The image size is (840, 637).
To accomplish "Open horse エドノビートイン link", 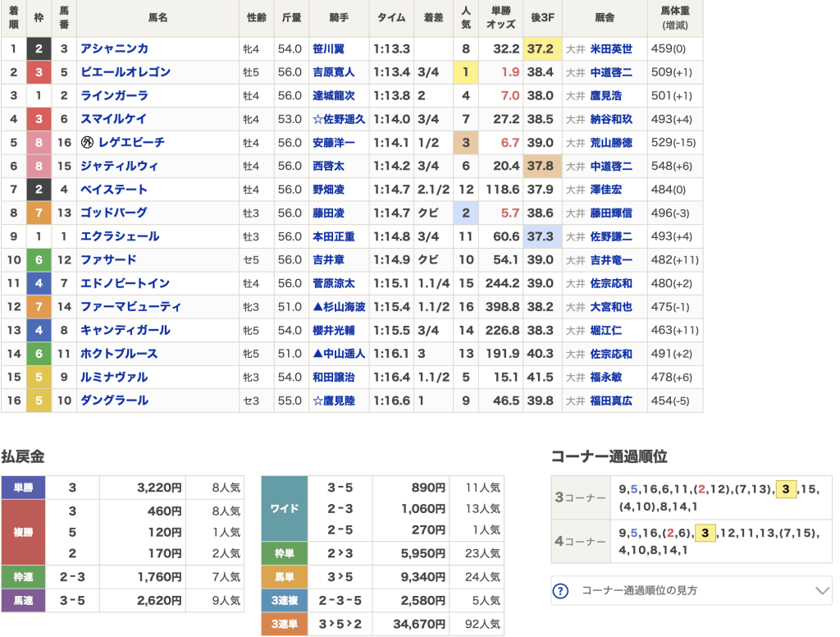I will (125, 283).
